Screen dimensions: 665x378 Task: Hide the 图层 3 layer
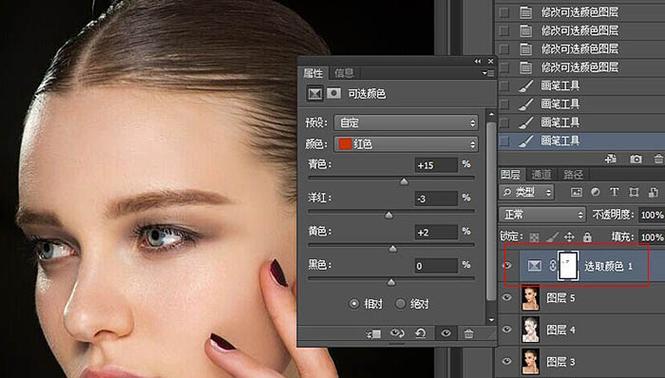(507, 361)
